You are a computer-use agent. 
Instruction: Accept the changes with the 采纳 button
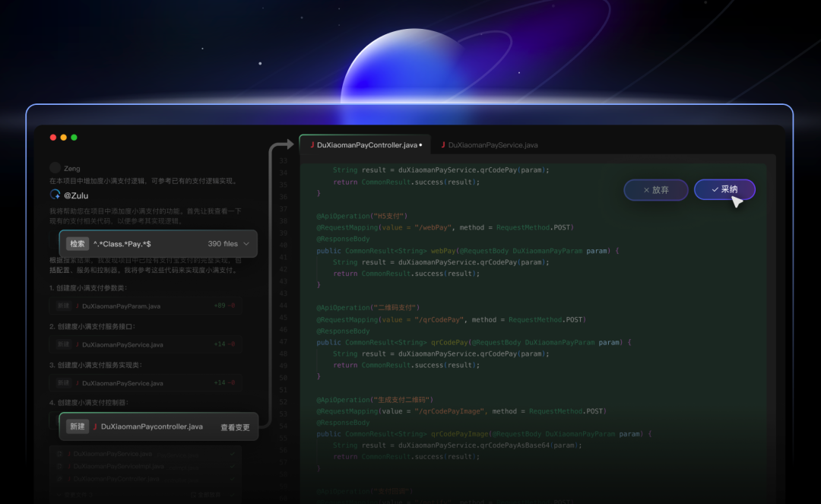coord(724,189)
